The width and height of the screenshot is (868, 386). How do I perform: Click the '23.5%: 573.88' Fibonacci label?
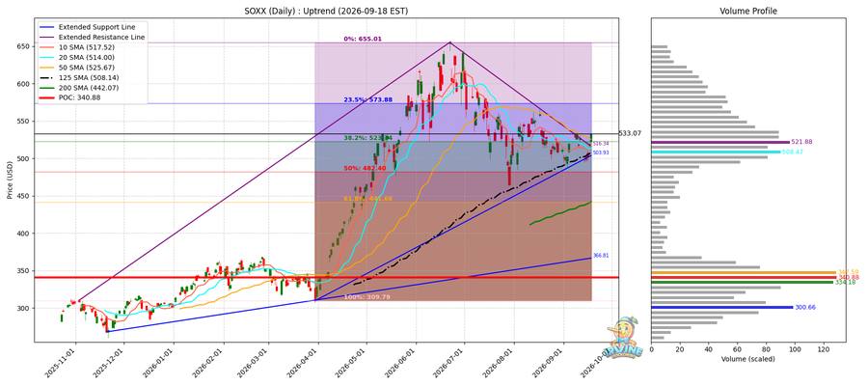(368, 99)
